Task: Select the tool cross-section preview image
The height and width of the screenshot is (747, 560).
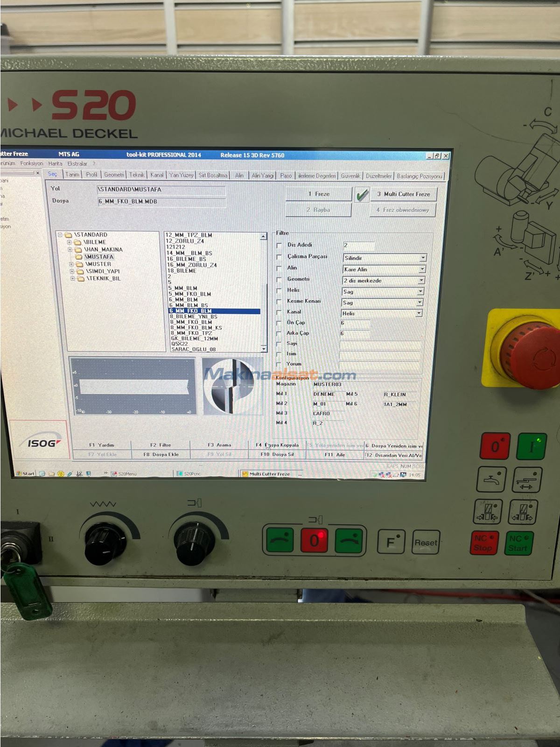Action: point(232,387)
